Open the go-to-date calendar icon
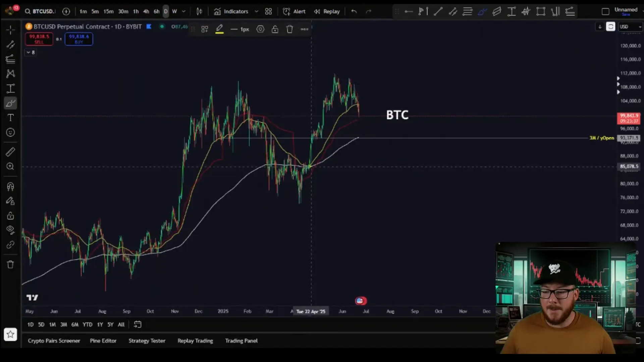644x362 pixels. click(x=138, y=324)
